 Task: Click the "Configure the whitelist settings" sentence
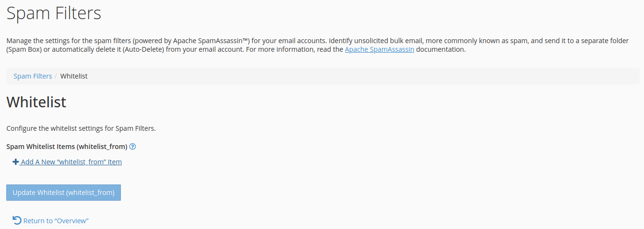click(81, 128)
